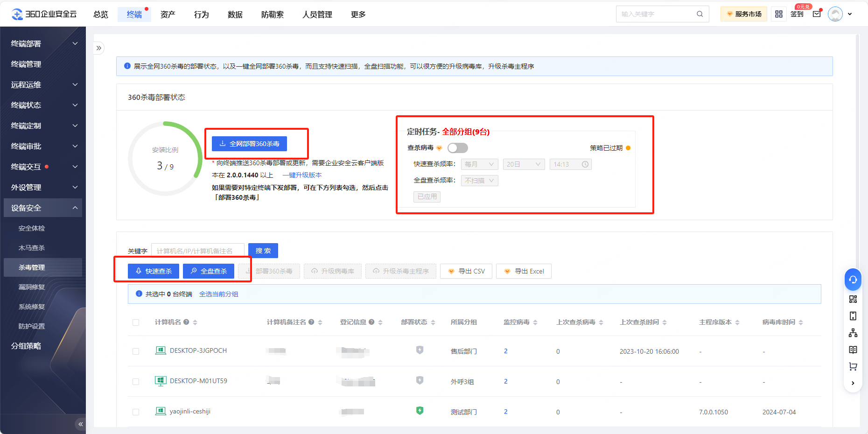This screenshot has width=868, height=434.
Task: Sort by 上次查杀时间 column arrows
Action: click(x=665, y=322)
